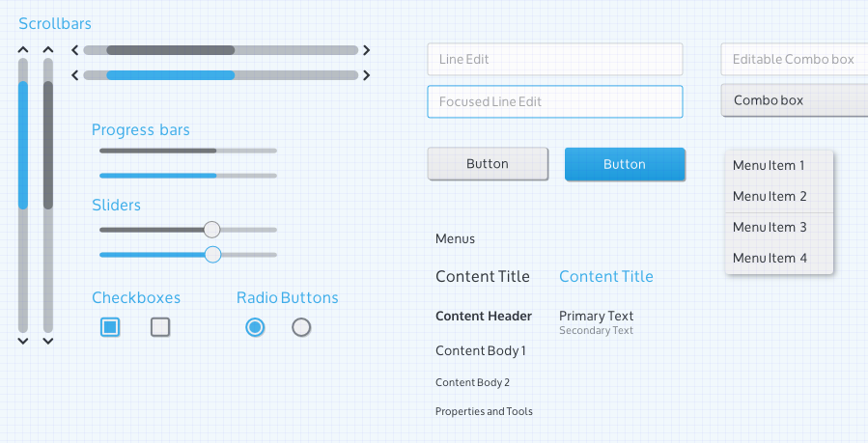
Task: Click down arrow of gray vertical scrollbar
Action: 47,341
